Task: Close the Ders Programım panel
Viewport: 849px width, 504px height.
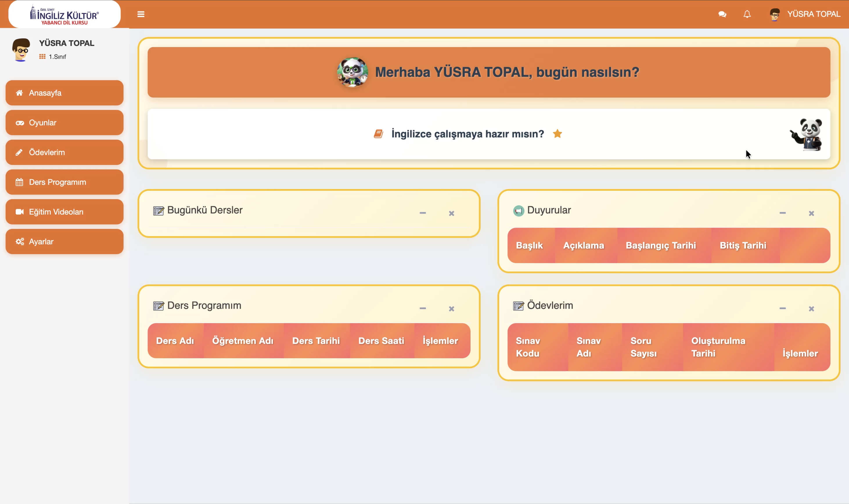Action: click(452, 309)
